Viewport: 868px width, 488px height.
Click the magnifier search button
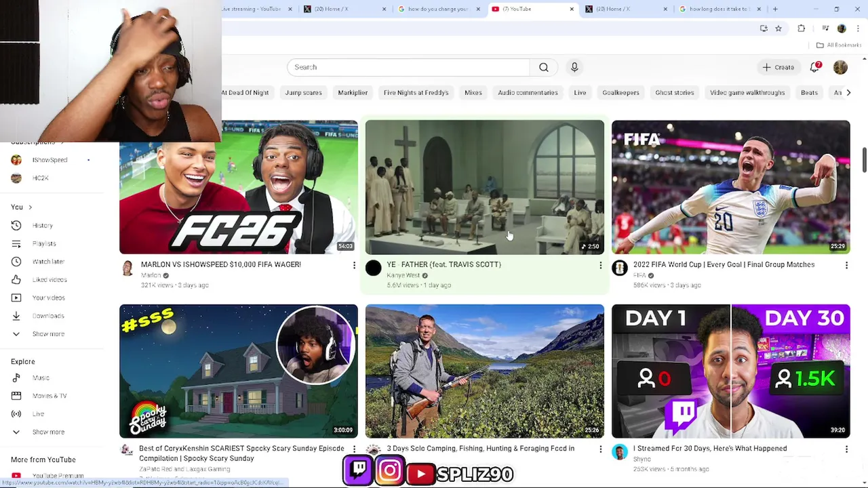coord(543,67)
